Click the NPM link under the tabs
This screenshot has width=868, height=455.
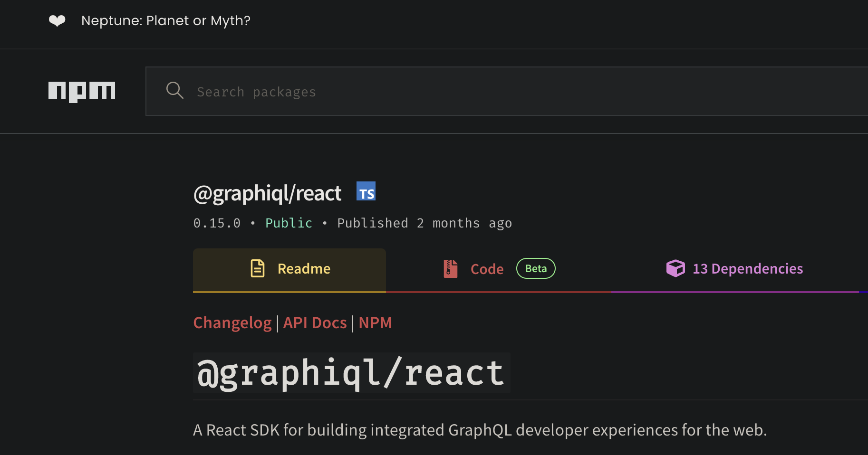coord(375,322)
